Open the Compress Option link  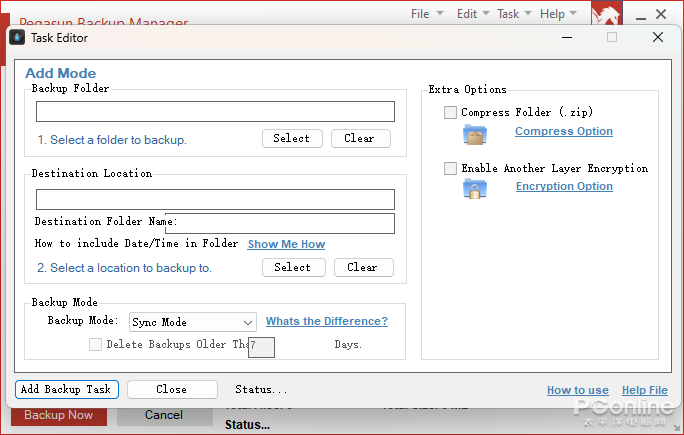tap(564, 131)
